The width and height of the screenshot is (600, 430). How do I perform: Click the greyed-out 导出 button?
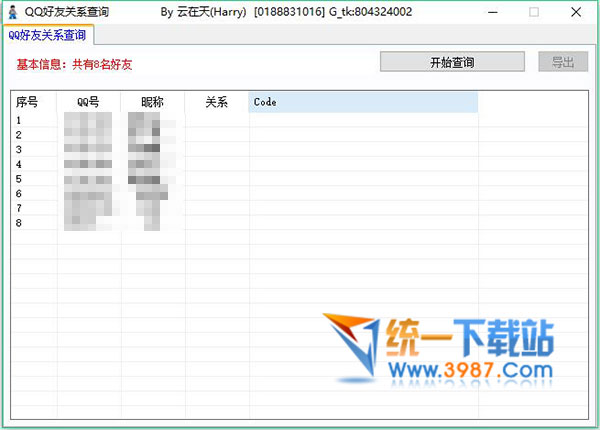[x=563, y=62]
